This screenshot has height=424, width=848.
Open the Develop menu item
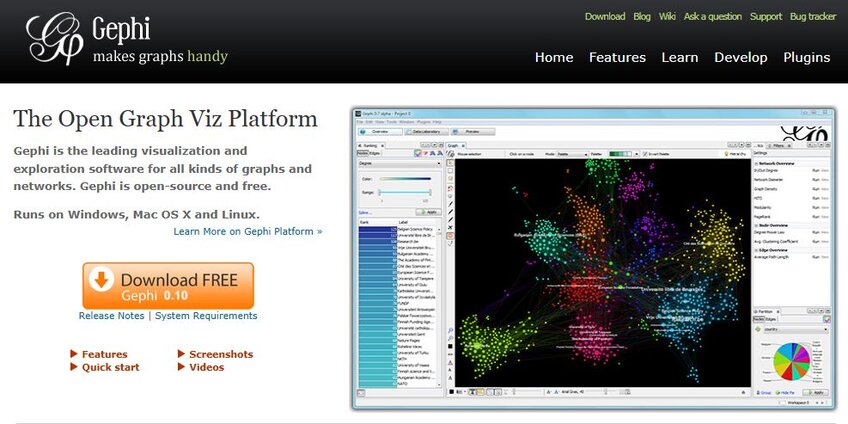pyautogui.click(x=740, y=57)
